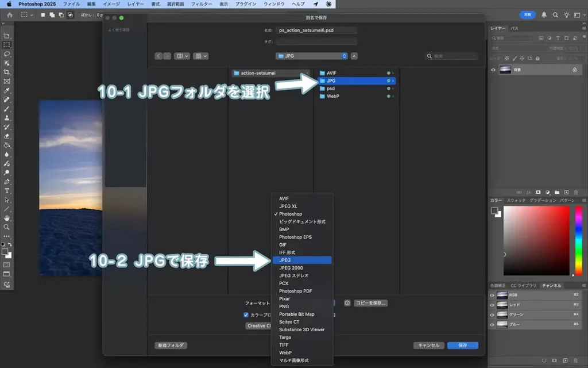The image size is (588, 368).
Task: Activate the Hand tool
Action: pos(7,218)
